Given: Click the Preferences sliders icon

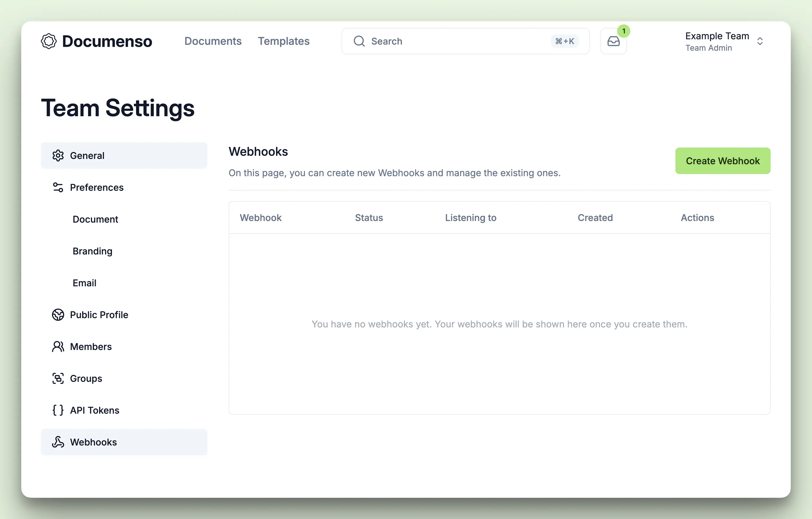Looking at the screenshot, I should [58, 187].
